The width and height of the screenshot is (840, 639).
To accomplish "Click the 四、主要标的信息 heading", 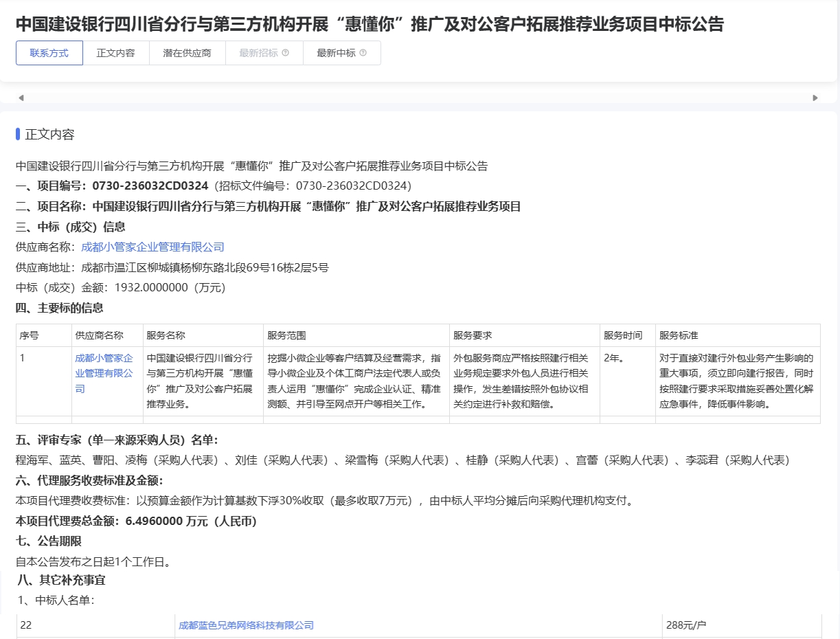I will point(60,308).
